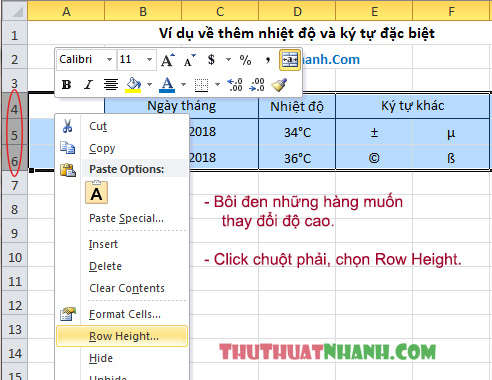Click Increase Decimal icon

tap(235, 85)
